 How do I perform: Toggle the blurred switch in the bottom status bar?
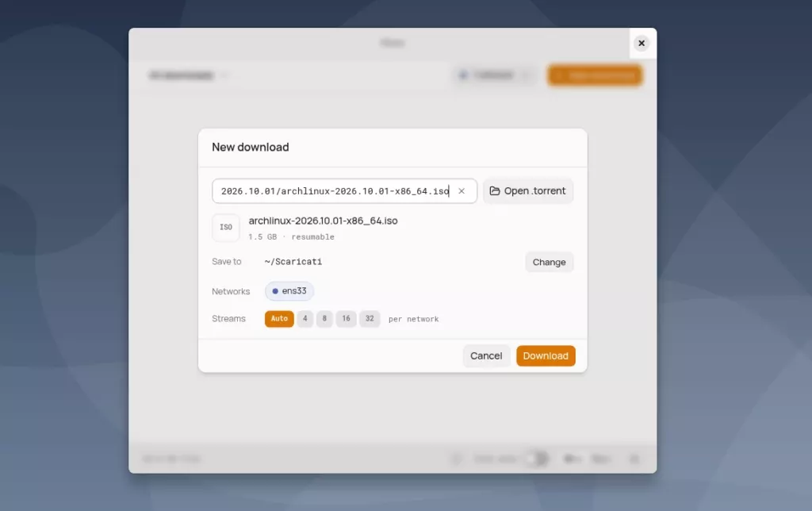537,459
